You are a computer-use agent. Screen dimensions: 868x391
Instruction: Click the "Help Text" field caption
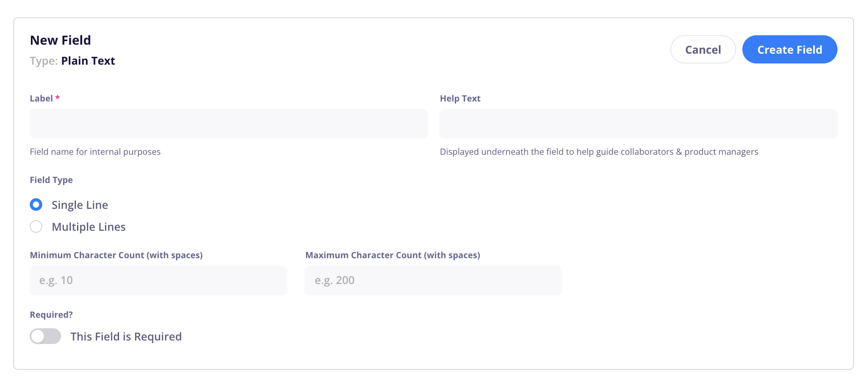tap(460, 98)
